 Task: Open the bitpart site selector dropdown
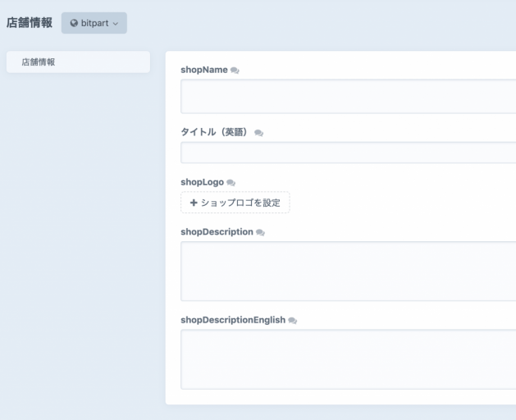tap(94, 23)
